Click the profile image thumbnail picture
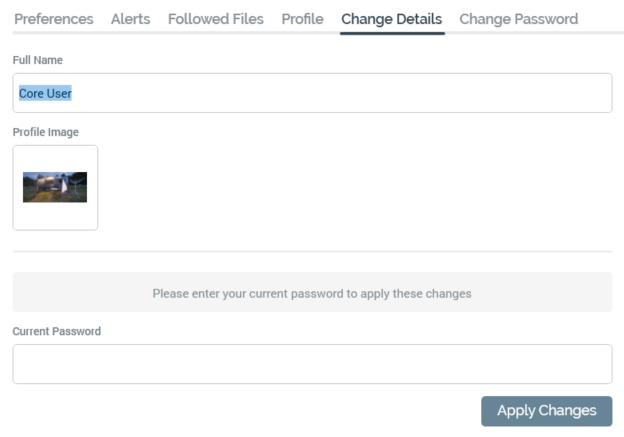The image size is (624, 437). 55,187
